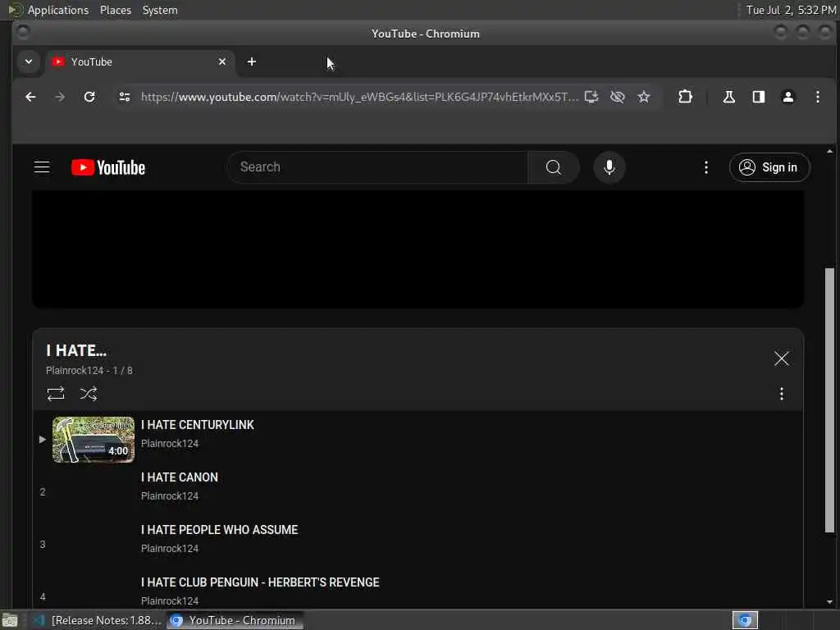840x630 pixels.
Task: Play I HATE CANON from the playlist
Action: tap(180, 477)
